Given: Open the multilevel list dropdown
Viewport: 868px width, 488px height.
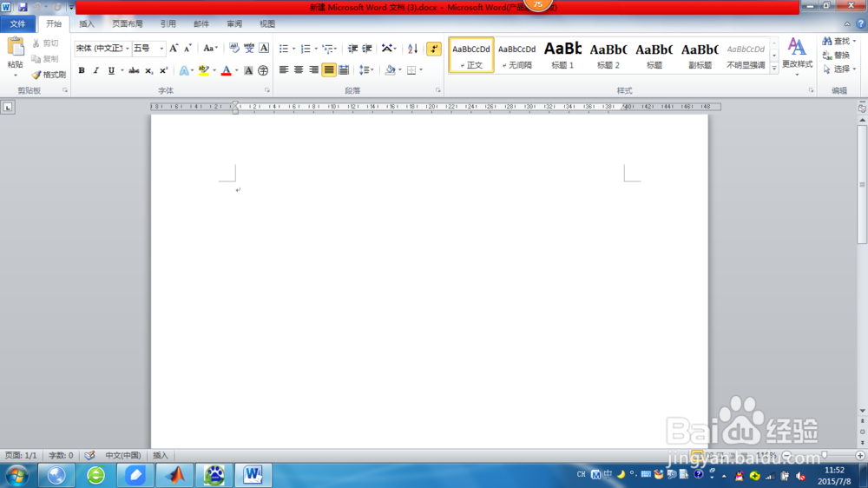Looking at the screenshot, I should click(329, 49).
